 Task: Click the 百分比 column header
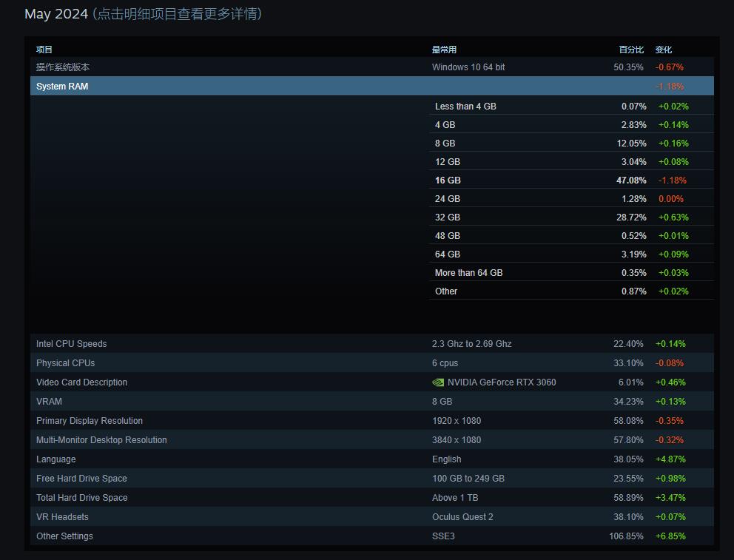coord(630,50)
